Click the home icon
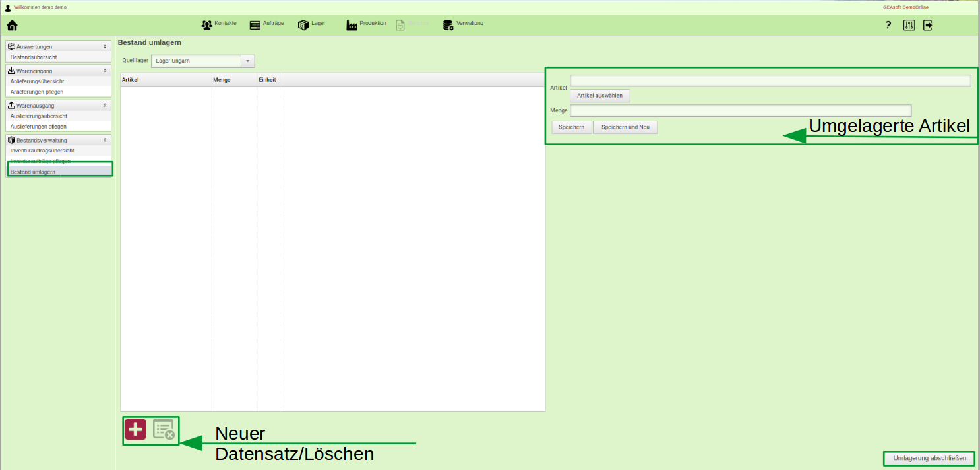 (x=12, y=26)
